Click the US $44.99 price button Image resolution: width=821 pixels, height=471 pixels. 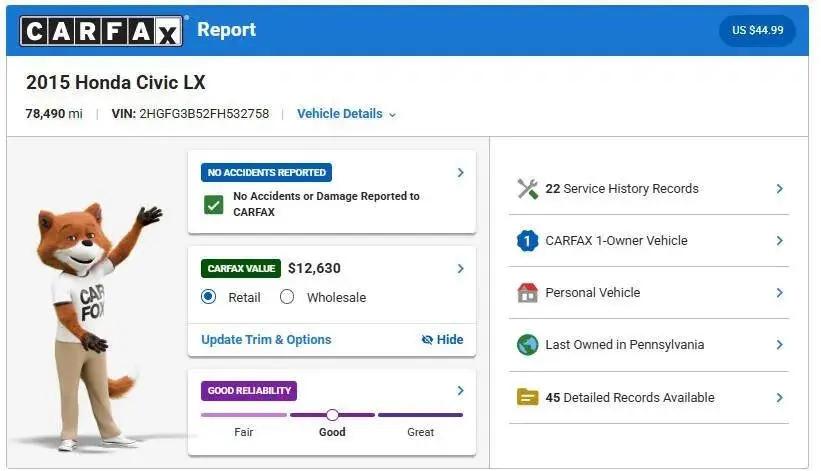[x=757, y=30]
